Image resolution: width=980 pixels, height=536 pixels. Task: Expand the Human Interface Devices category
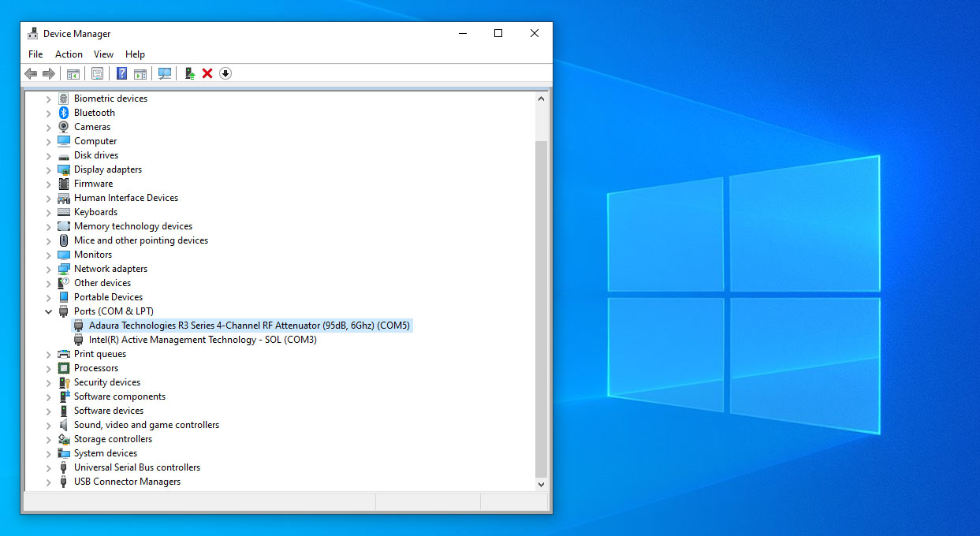[48, 198]
